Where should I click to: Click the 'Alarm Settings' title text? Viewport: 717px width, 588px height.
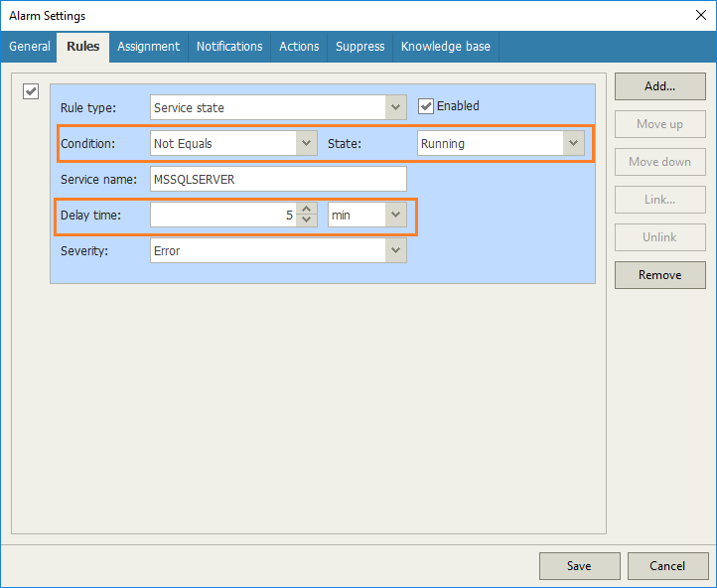point(47,16)
